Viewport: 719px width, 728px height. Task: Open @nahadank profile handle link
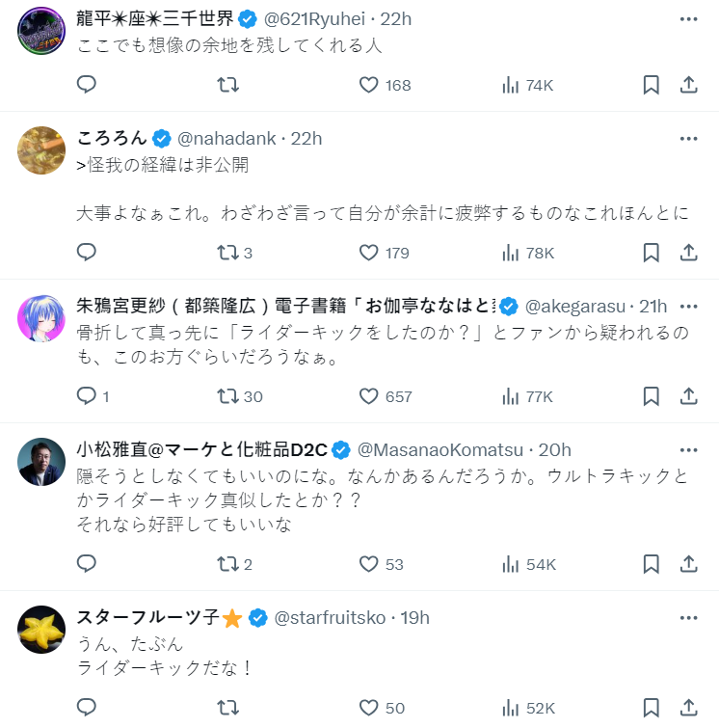point(229,139)
